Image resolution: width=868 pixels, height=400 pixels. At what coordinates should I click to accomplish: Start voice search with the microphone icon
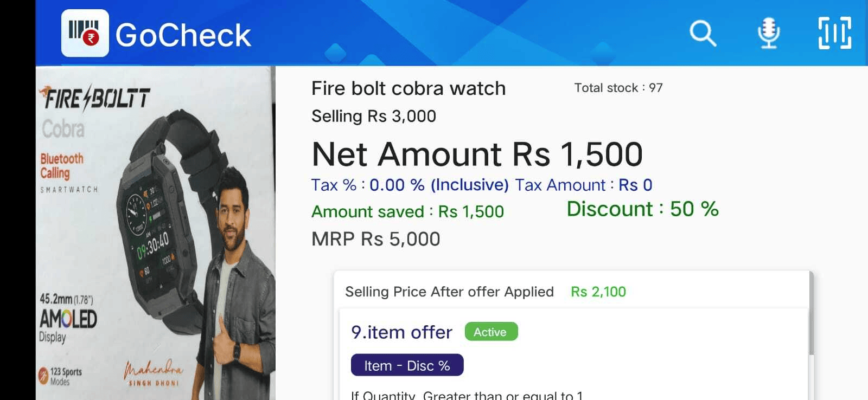click(x=768, y=34)
